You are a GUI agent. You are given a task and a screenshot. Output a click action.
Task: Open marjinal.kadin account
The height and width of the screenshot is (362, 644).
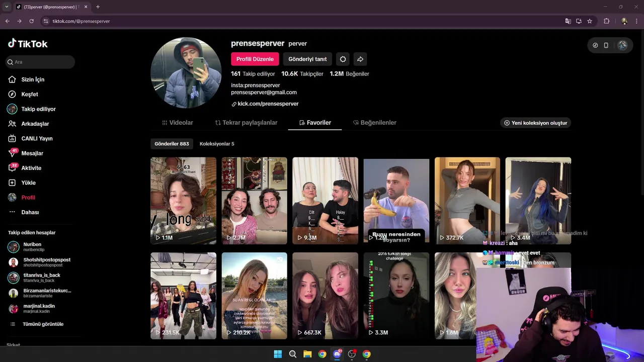coord(40,309)
